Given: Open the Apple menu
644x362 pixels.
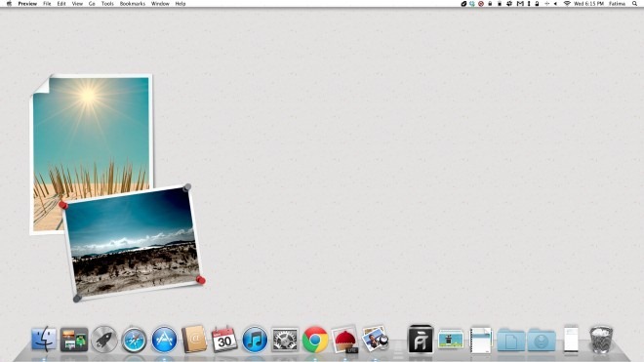Looking at the screenshot, I should (x=9, y=4).
